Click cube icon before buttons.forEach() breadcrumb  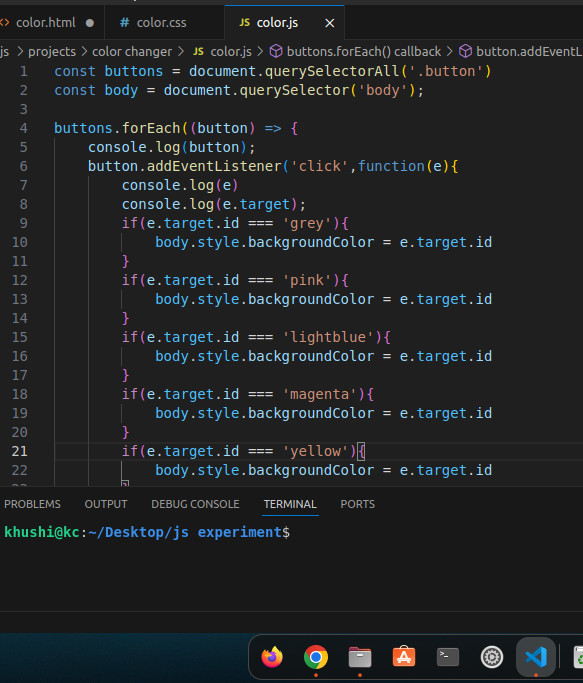(276, 52)
